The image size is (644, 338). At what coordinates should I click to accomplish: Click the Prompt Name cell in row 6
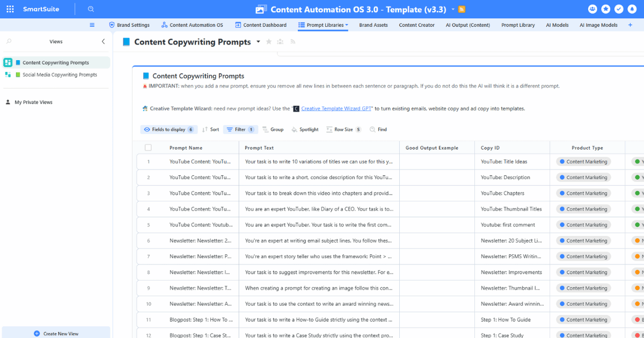click(201, 240)
